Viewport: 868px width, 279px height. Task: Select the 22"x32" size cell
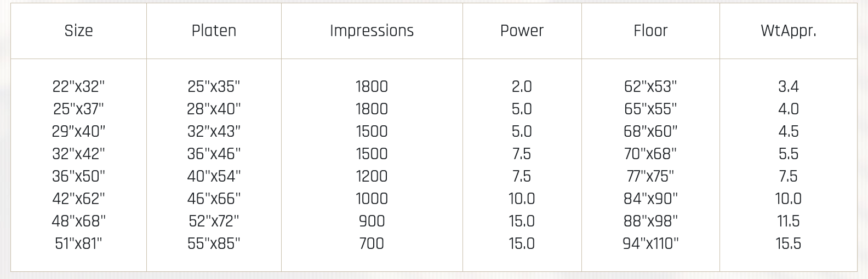click(x=78, y=86)
